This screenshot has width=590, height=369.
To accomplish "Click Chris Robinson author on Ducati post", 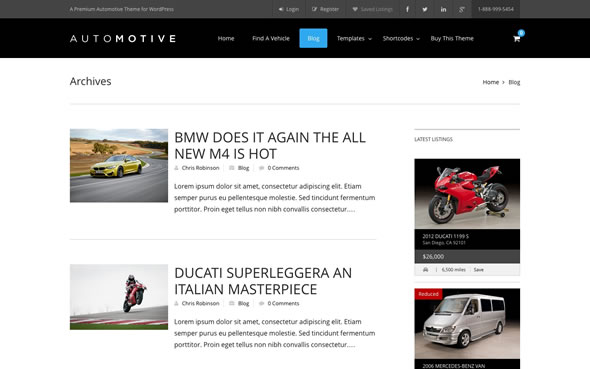I will pos(200,303).
